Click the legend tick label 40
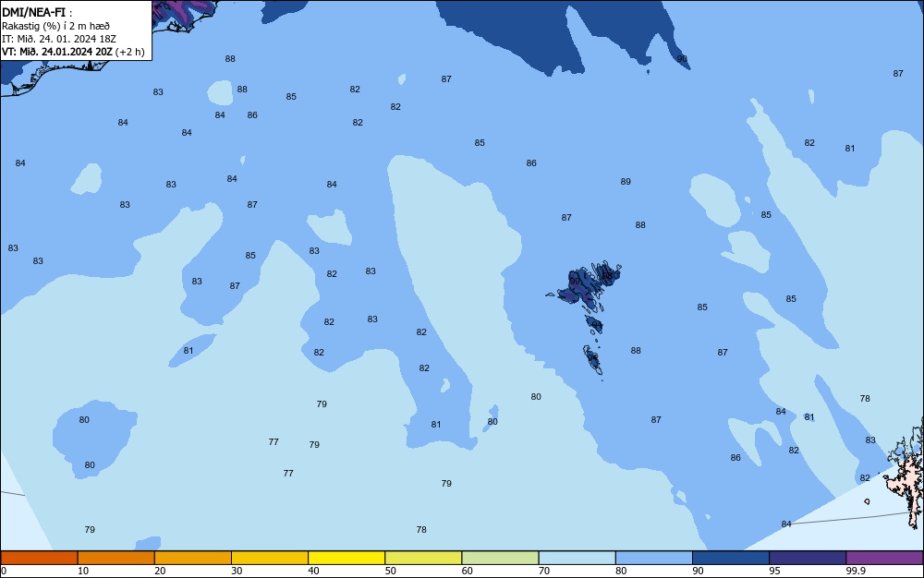 (313, 571)
